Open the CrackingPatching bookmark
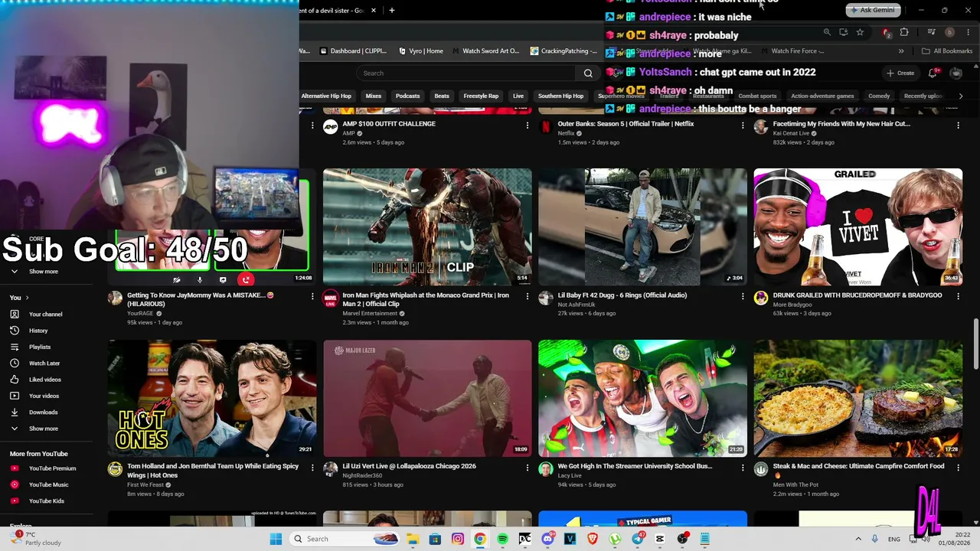 563,51
